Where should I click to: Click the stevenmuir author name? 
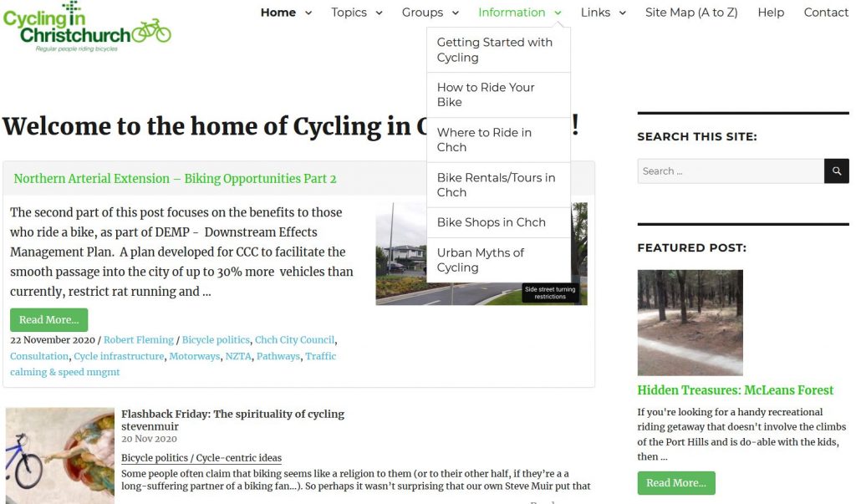click(x=150, y=426)
